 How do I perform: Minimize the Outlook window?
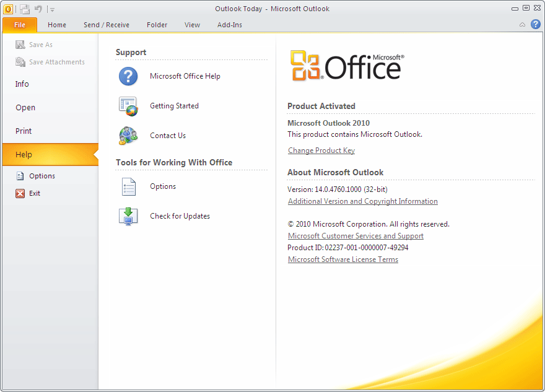[515, 8]
